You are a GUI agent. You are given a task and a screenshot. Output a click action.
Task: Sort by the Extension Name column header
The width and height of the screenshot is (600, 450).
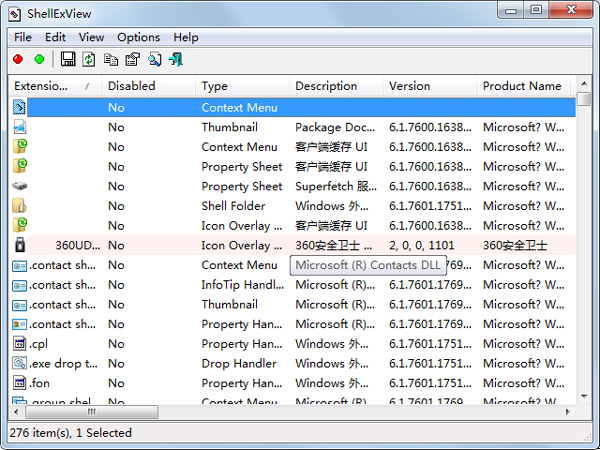point(54,86)
